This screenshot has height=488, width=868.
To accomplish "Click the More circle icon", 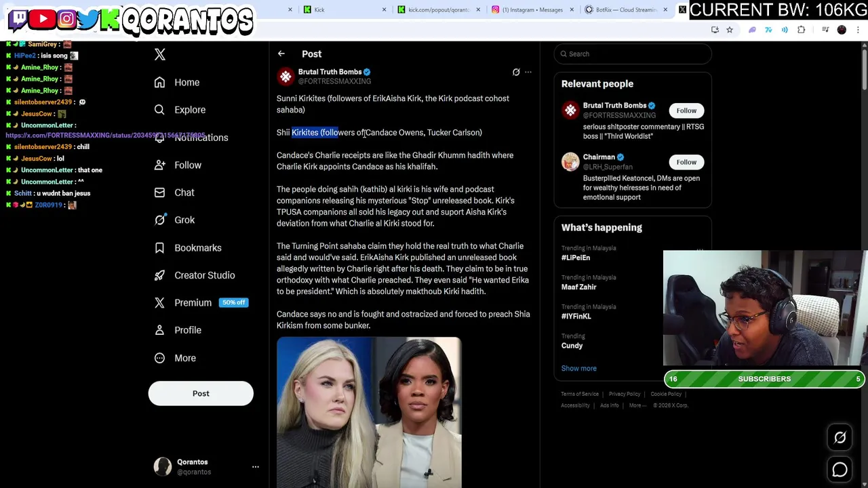I will (x=159, y=358).
